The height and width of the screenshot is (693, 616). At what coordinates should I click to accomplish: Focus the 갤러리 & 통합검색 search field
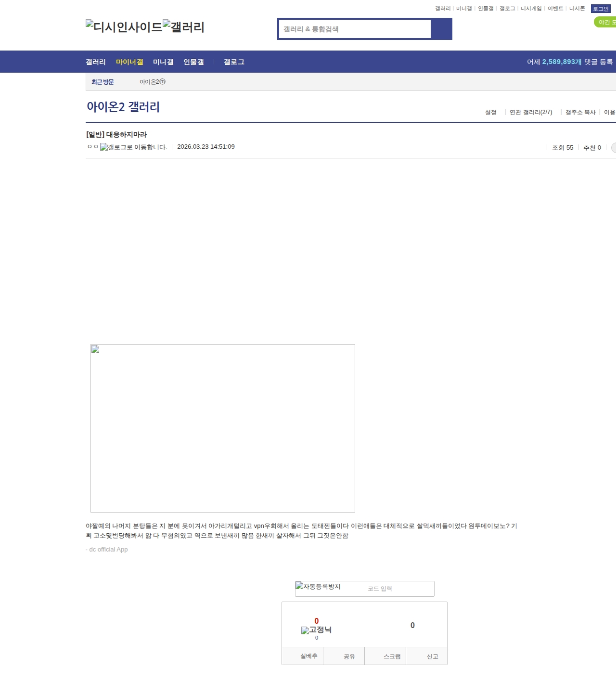(x=355, y=29)
